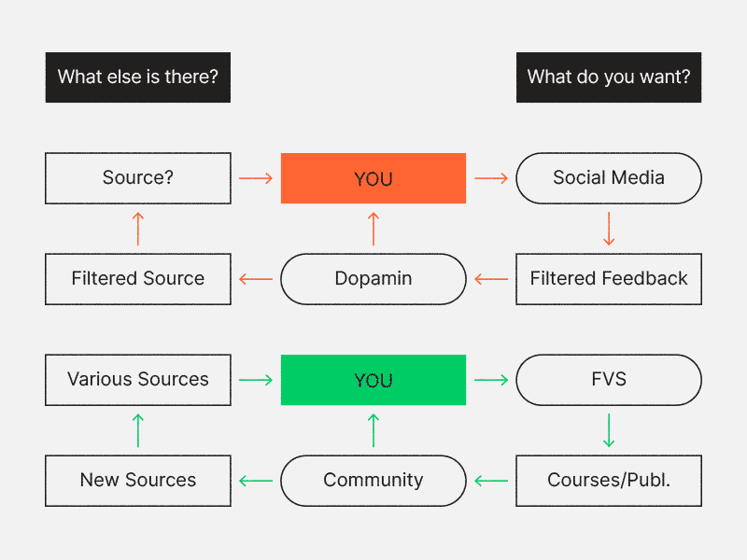Click the orange YOU box
747x560 pixels.
tap(373, 178)
